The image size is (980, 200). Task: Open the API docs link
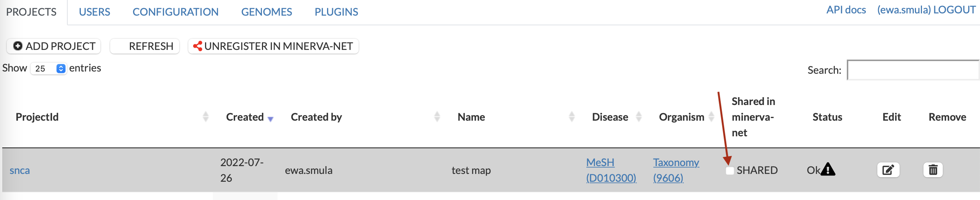tap(846, 10)
